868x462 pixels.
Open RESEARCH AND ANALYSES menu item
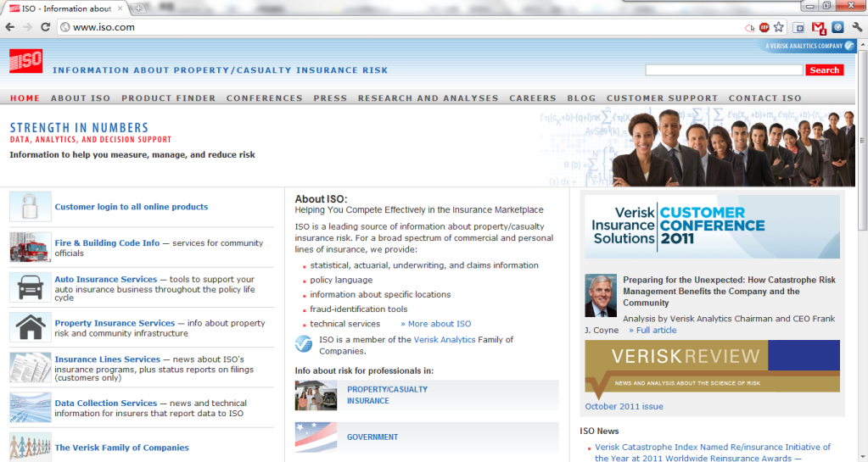(x=428, y=98)
